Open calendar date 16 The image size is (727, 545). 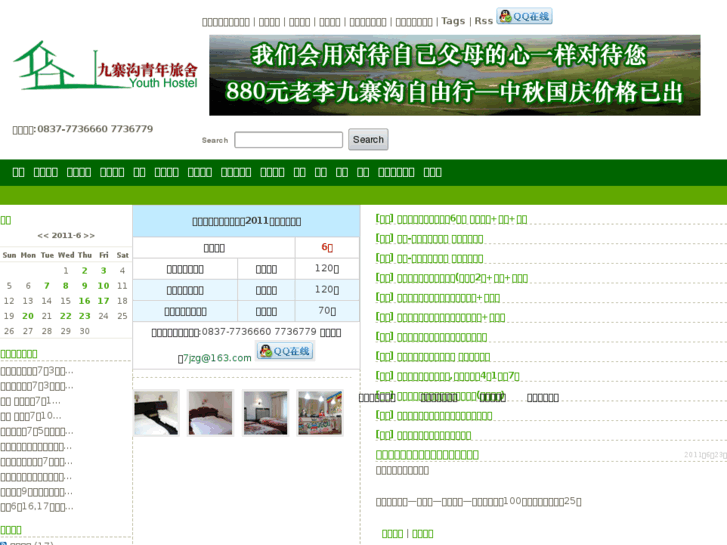[84, 301]
